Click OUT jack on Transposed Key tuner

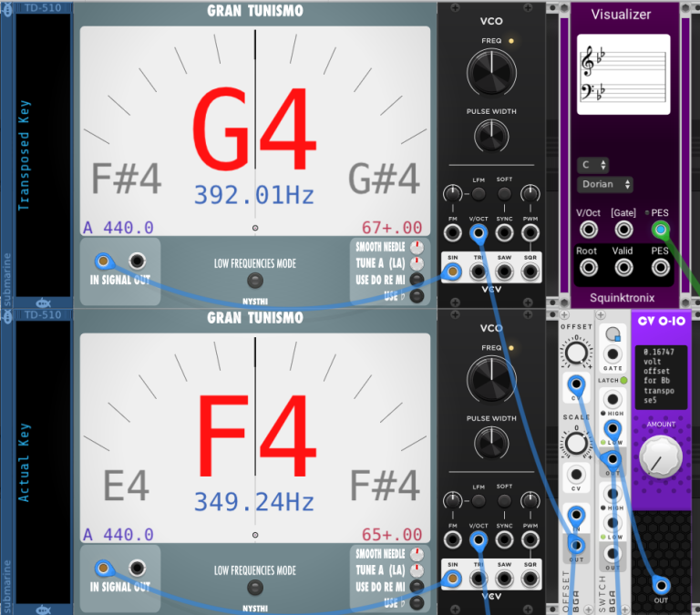pyautogui.click(x=137, y=261)
